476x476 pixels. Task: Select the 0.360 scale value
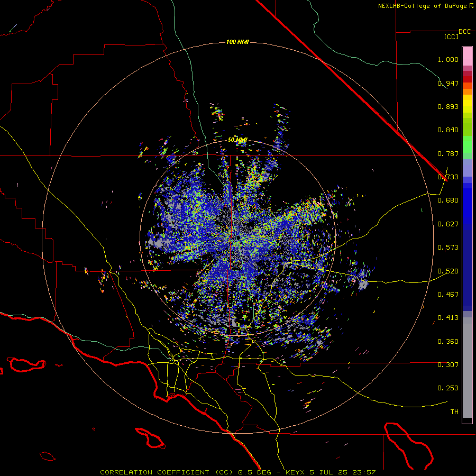point(448,342)
